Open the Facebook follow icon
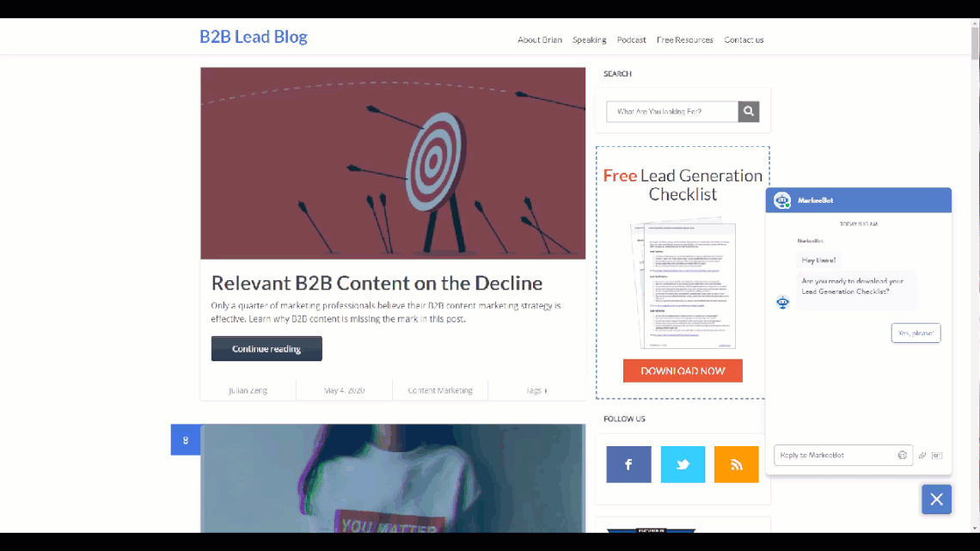980x551 pixels. point(628,464)
